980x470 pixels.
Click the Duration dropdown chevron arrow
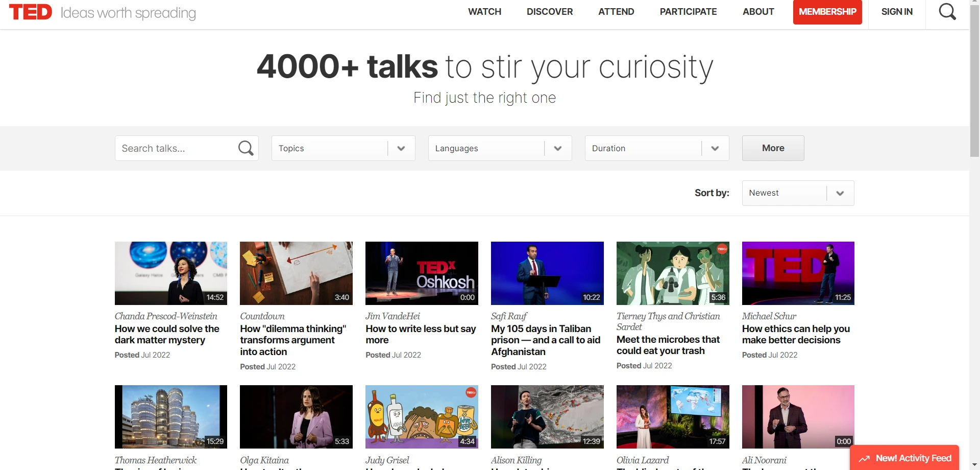[715, 148]
